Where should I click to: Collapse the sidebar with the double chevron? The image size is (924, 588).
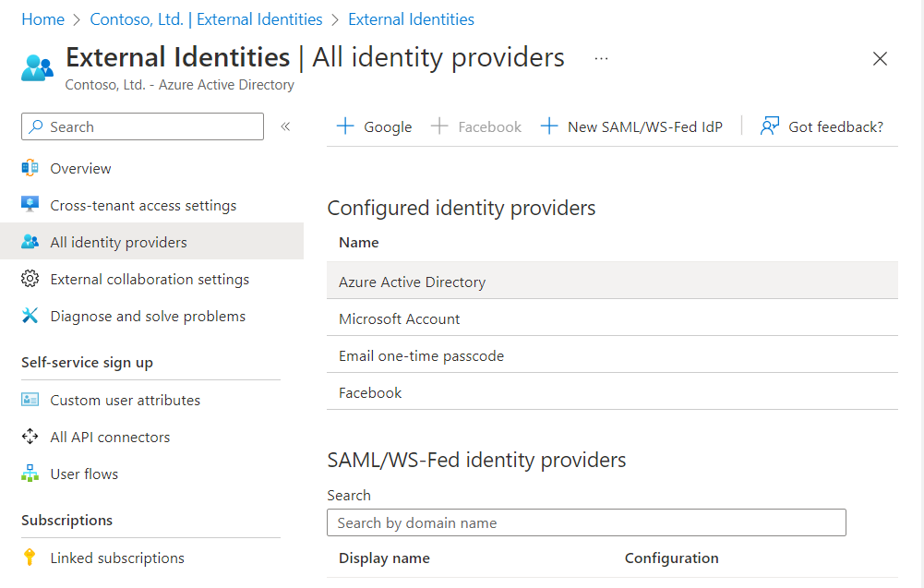(285, 126)
